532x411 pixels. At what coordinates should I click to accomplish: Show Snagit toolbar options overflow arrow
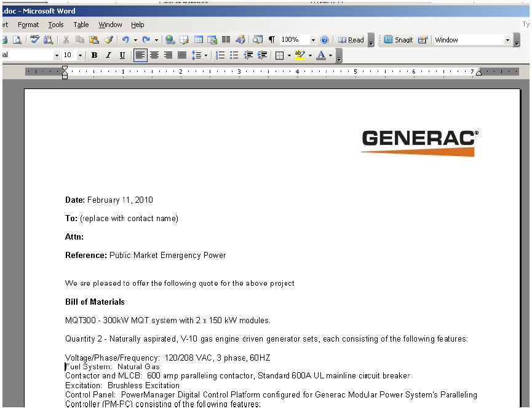(517, 40)
